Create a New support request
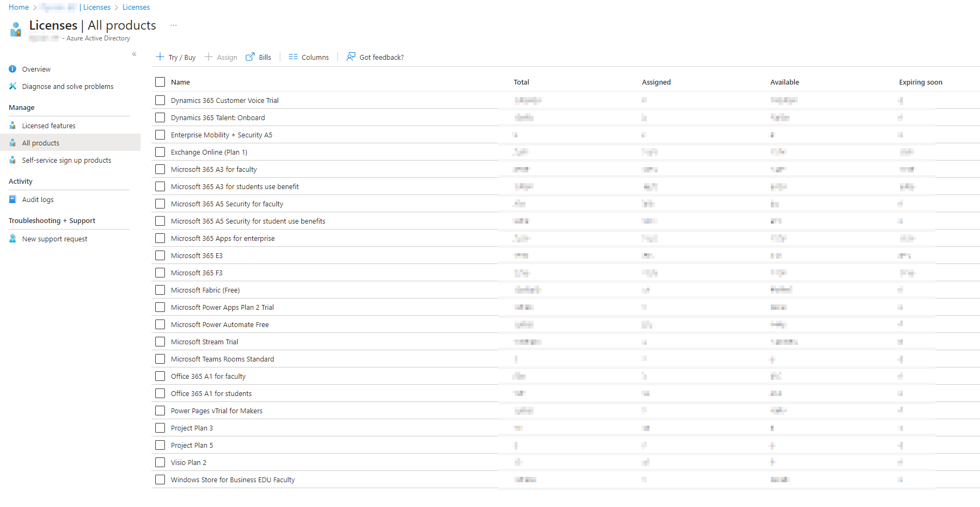The width and height of the screenshot is (980, 507). tap(54, 239)
